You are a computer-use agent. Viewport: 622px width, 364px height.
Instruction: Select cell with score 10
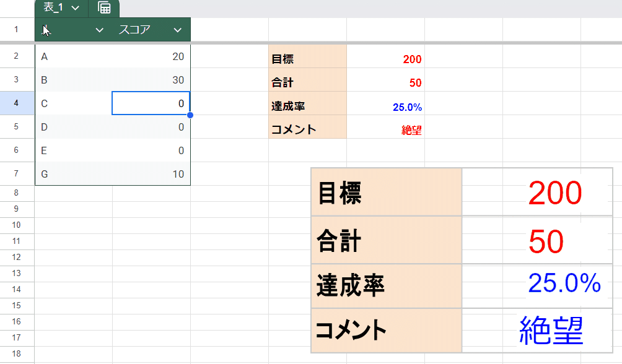[x=152, y=174]
